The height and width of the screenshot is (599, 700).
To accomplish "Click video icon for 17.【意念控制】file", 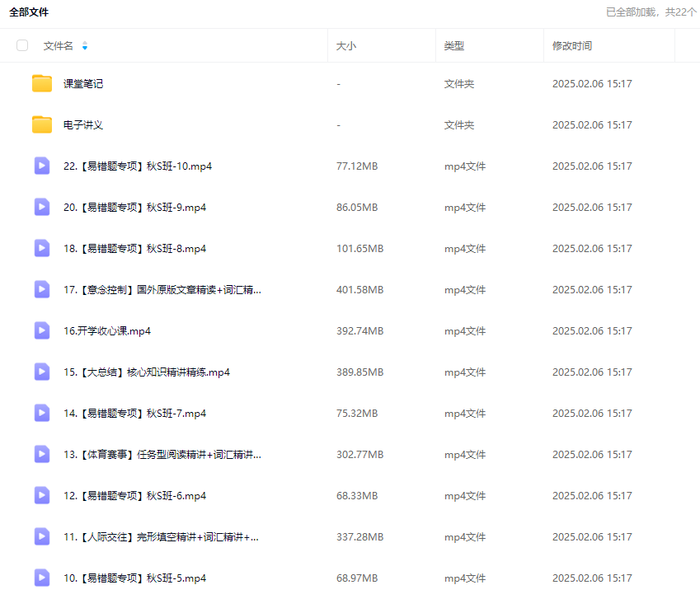I will (x=42, y=289).
